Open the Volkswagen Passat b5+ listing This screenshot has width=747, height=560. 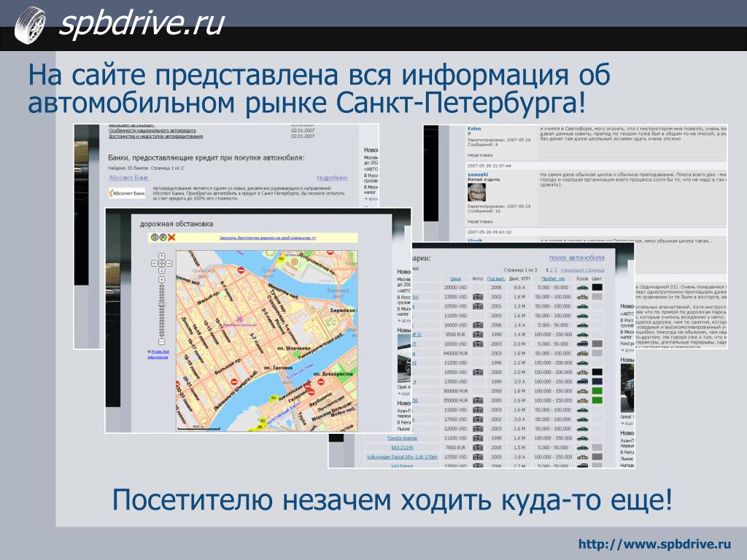[402, 456]
